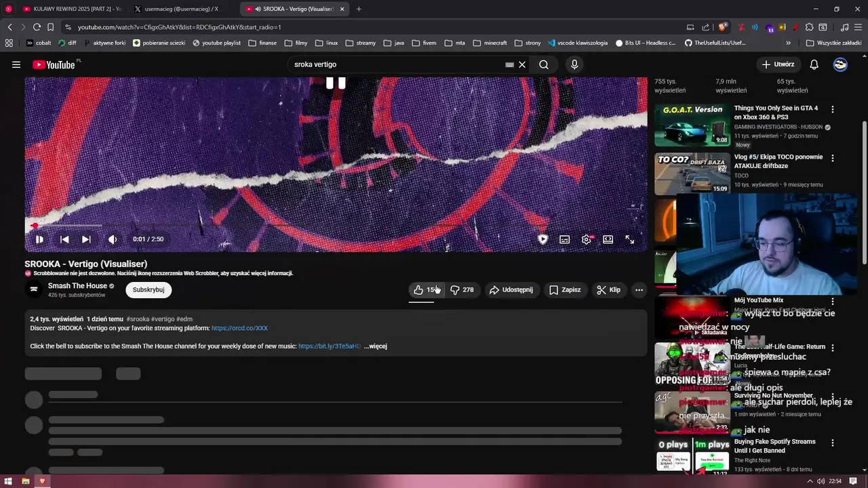Focus the YouTube search input field
The width and height of the screenshot is (868, 488).
397,64
